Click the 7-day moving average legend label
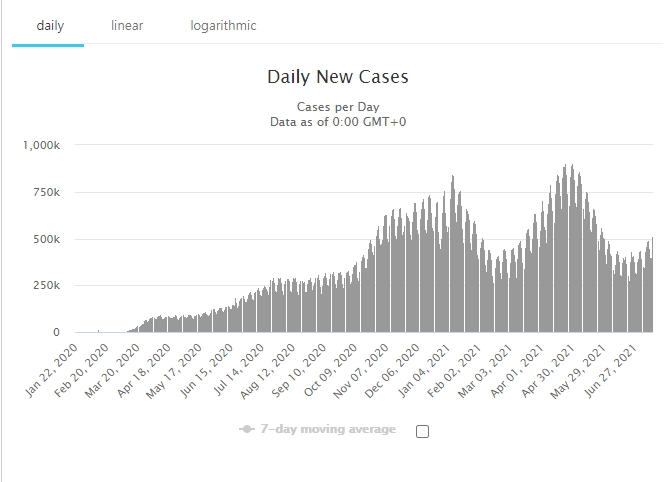This screenshot has height=482, width=668. pos(329,430)
